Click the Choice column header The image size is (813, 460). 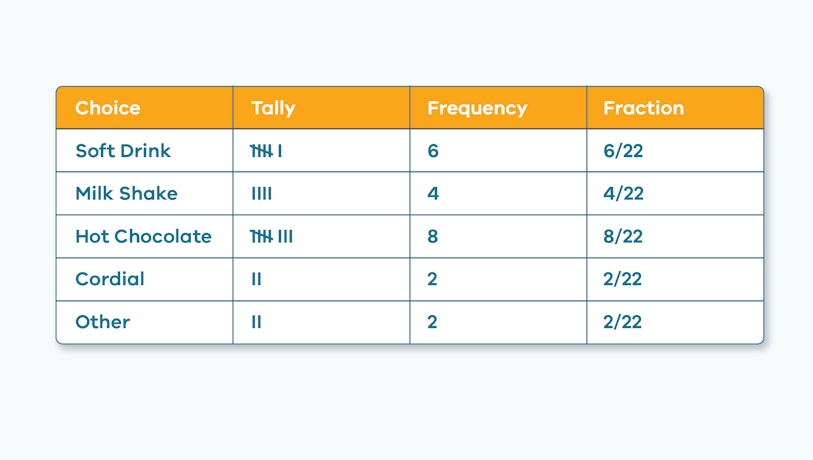[x=108, y=108]
